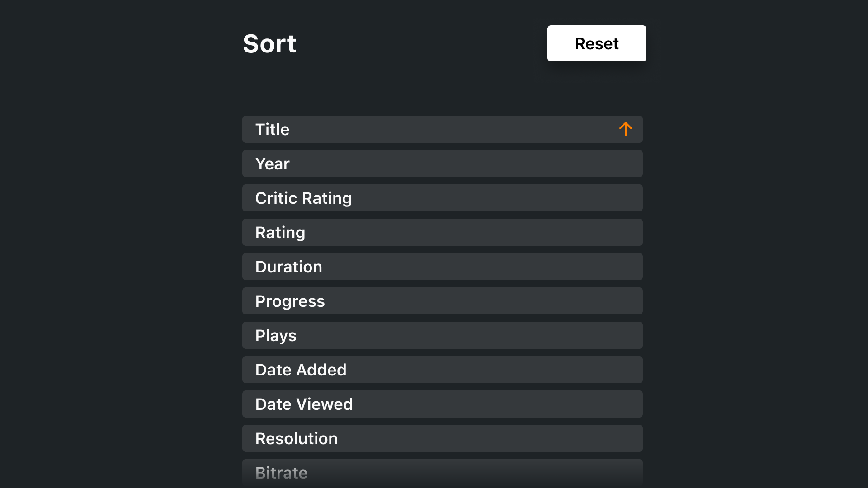Select Date Viewed sort option
Screen dimensions: 868x488
442,404
